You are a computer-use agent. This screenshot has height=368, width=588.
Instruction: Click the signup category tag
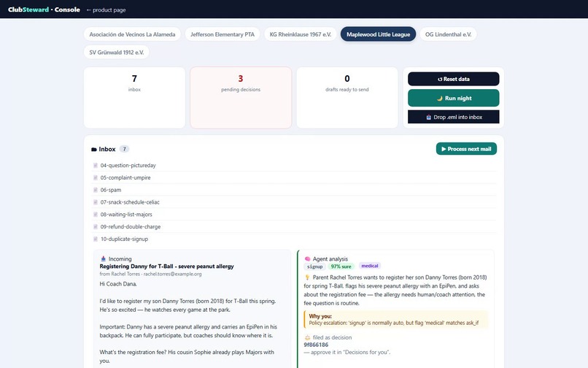coord(314,267)
